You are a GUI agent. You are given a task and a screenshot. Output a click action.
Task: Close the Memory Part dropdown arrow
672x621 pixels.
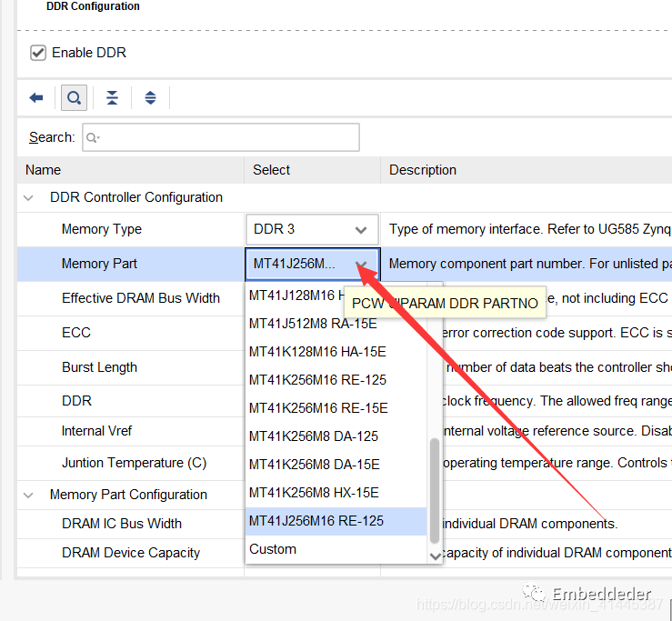point(362,265)
